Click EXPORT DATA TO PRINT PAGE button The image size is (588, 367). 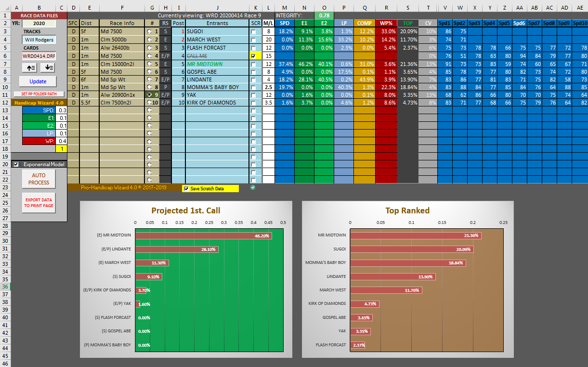[x=39, y=203]
